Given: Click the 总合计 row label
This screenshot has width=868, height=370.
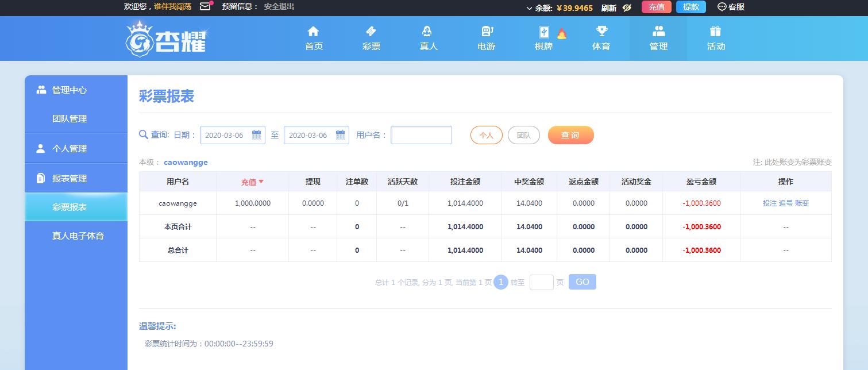Looking at the screenshot, I should pyautogui.click(x=178, y=250).
